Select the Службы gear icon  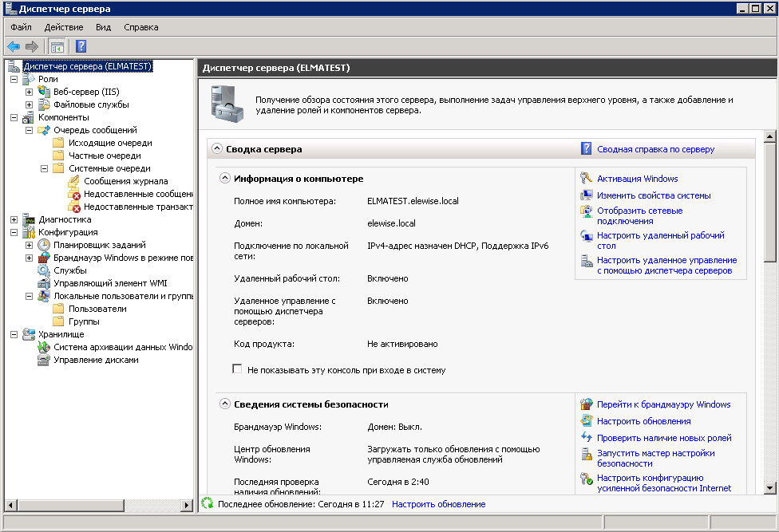45,270
